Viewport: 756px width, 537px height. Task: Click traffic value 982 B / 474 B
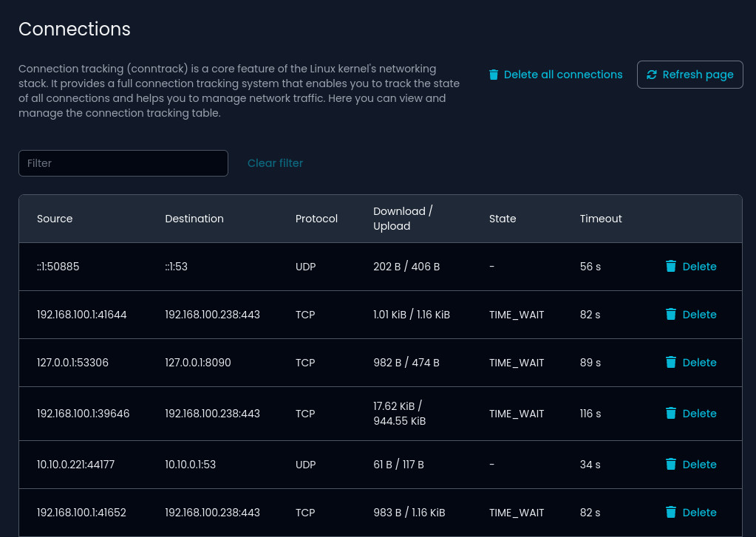[x=406, y=363]
